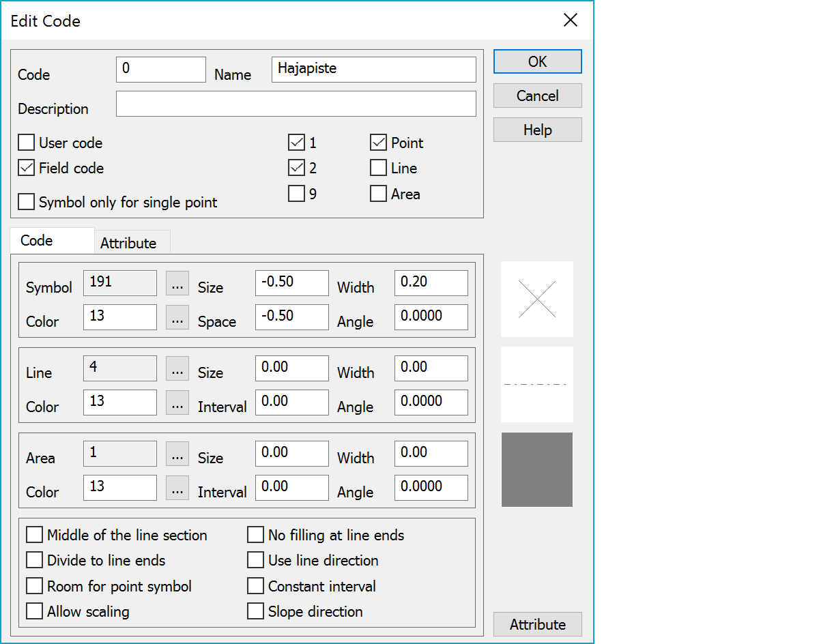The height and width of the screenshot is (644, 819).
Task: Uncheck the checkbox labeled 1
Action: pyautogui.click(x=296, y=143)
